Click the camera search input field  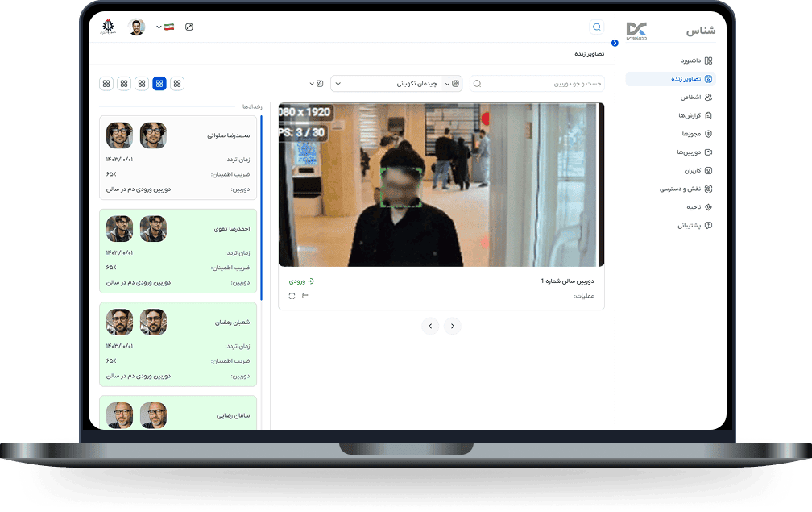click(540, 83)
